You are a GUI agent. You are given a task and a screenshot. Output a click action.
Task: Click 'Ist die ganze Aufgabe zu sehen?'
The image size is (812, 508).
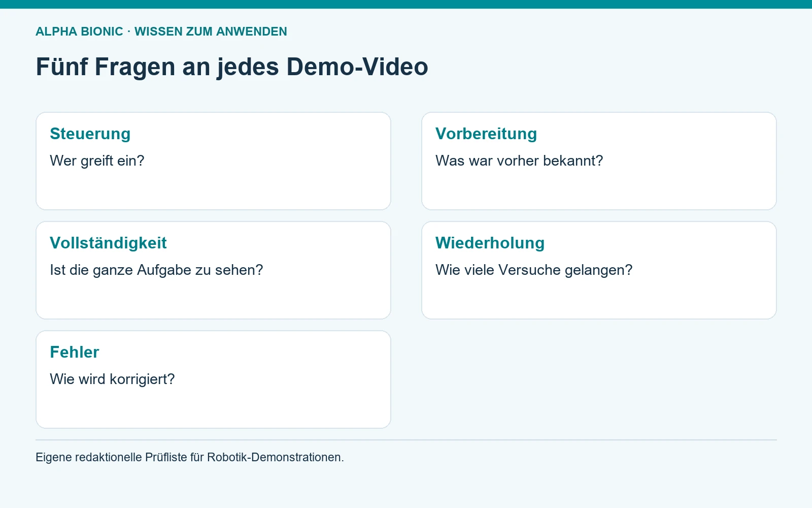tap(156, 270)
